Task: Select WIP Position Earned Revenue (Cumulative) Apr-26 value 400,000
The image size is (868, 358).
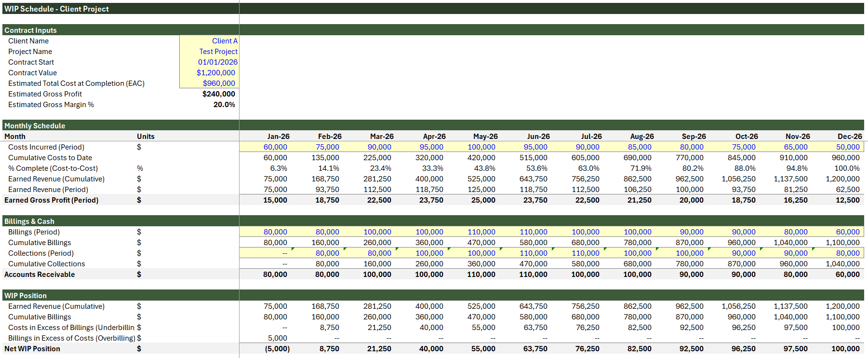Action: [x=429, y=306]
